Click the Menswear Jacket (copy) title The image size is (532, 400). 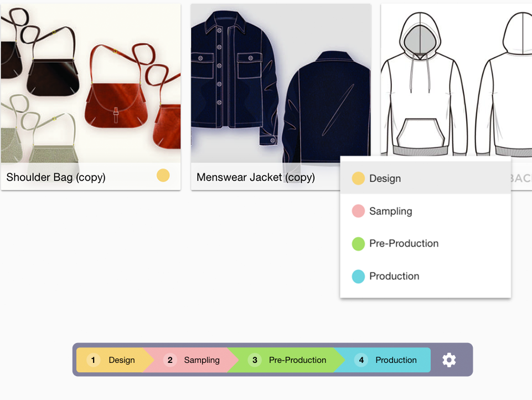pyautogui.click(x=256, y=177)
